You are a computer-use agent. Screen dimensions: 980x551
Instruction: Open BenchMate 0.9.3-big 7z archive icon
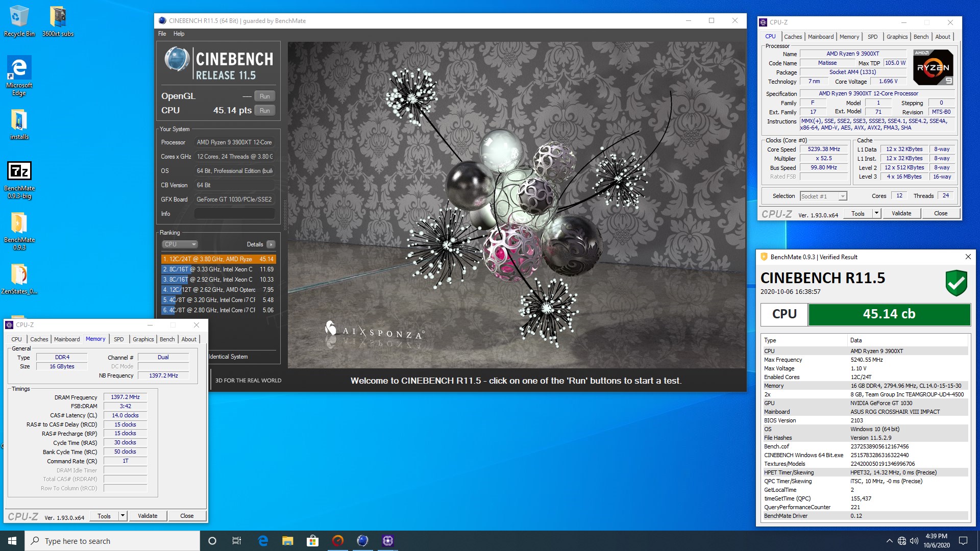[19, 180]
